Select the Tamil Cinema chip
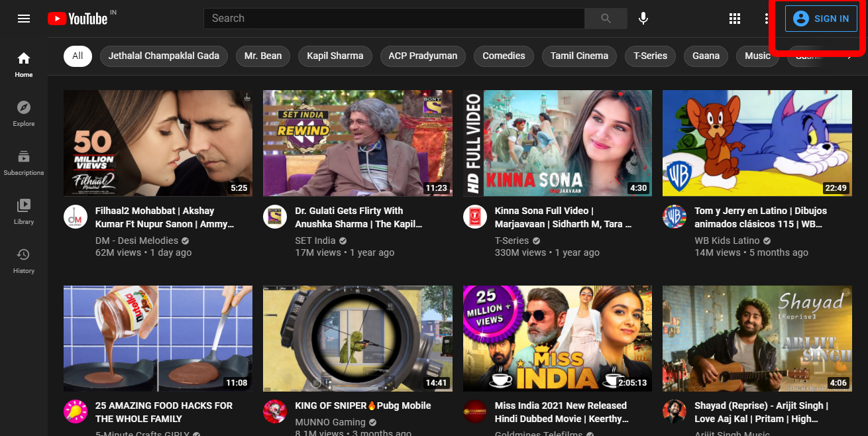Viewport: 868px width, 436px height. [x=579, y=56]
